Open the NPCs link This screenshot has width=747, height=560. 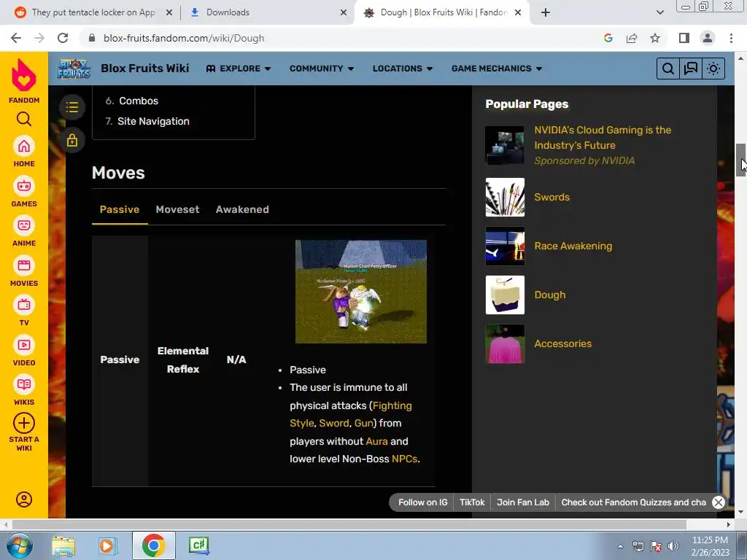(x=404, y=459)
